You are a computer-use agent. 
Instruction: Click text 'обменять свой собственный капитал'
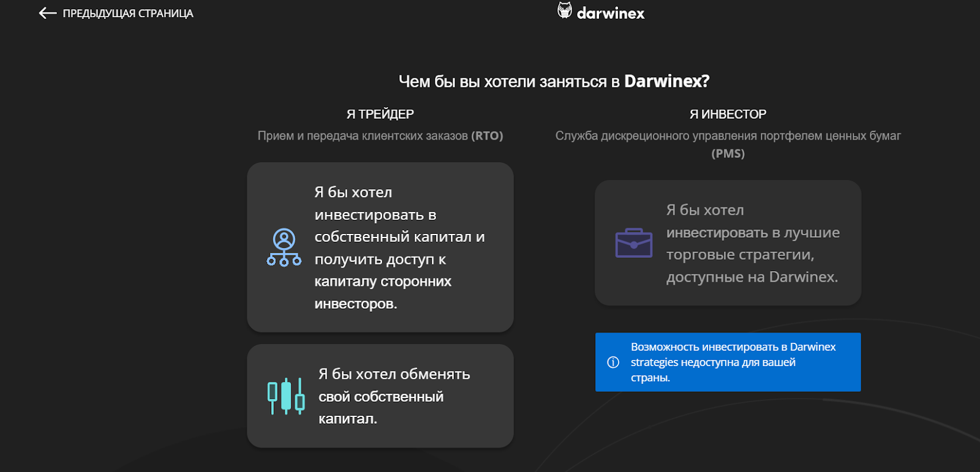point(394,396)
